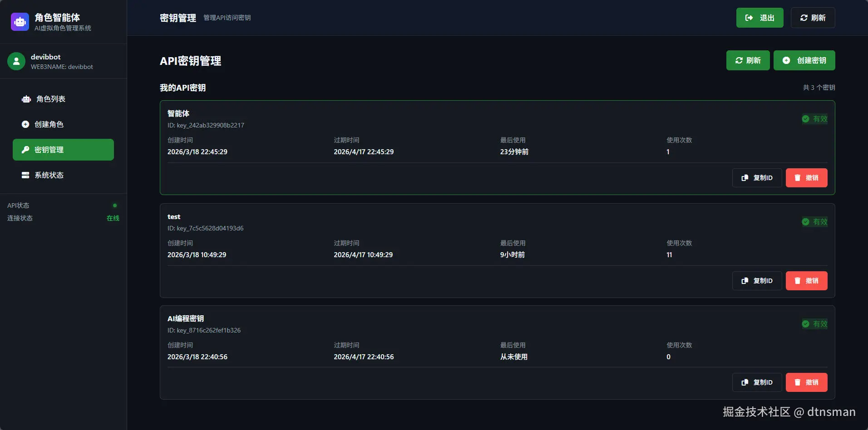Revoke the 智能体 key with 撤销

(806, 178)
